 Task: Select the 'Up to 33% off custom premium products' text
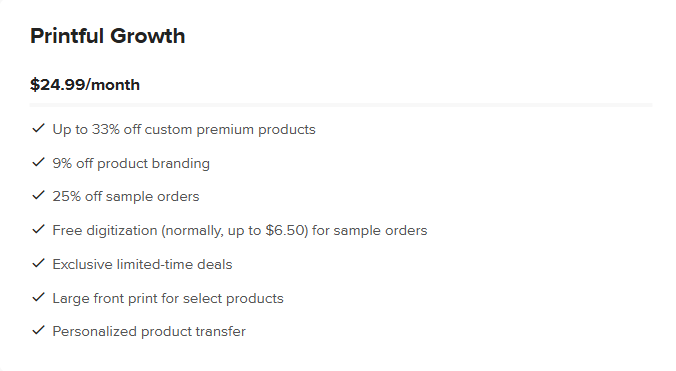point(184,130)
